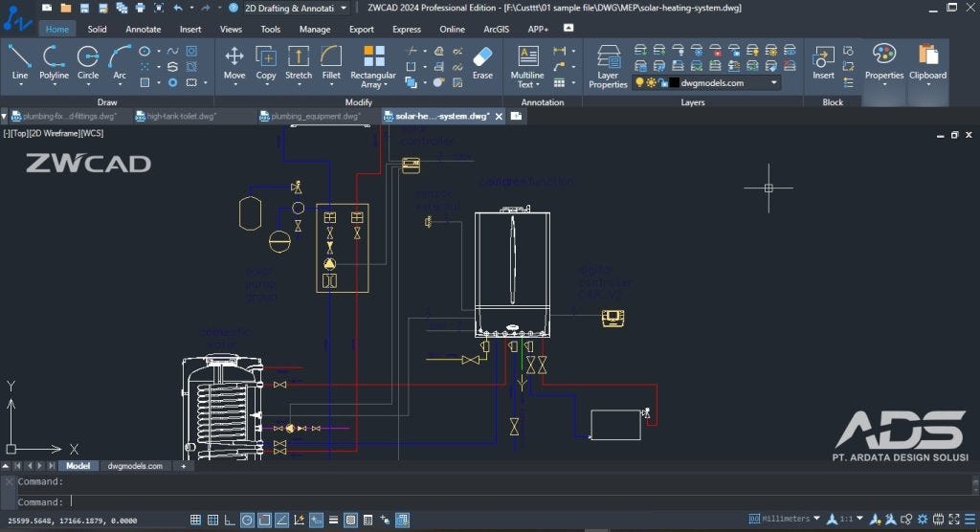Open the Views ribbon tab

click(231, 30)
